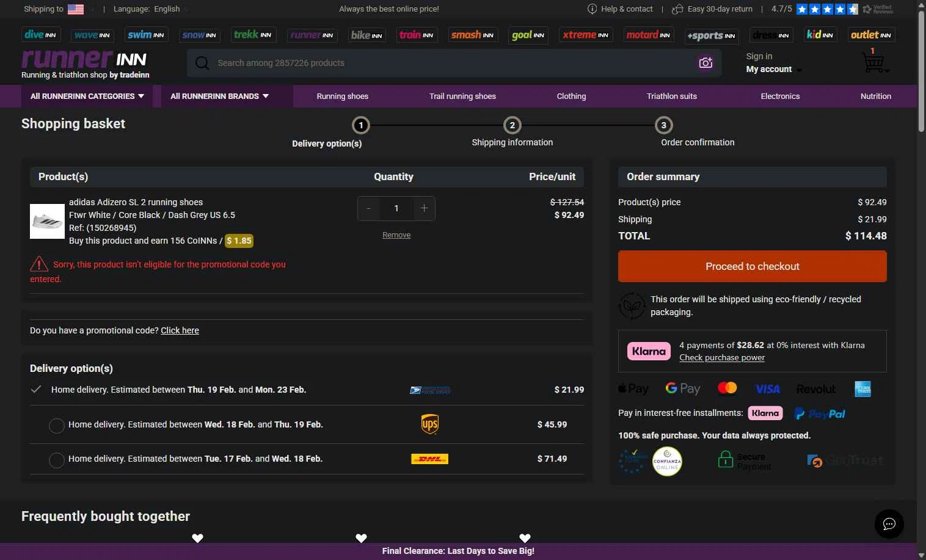
Task: Open the train INN store logo
Action: point(417,35)
